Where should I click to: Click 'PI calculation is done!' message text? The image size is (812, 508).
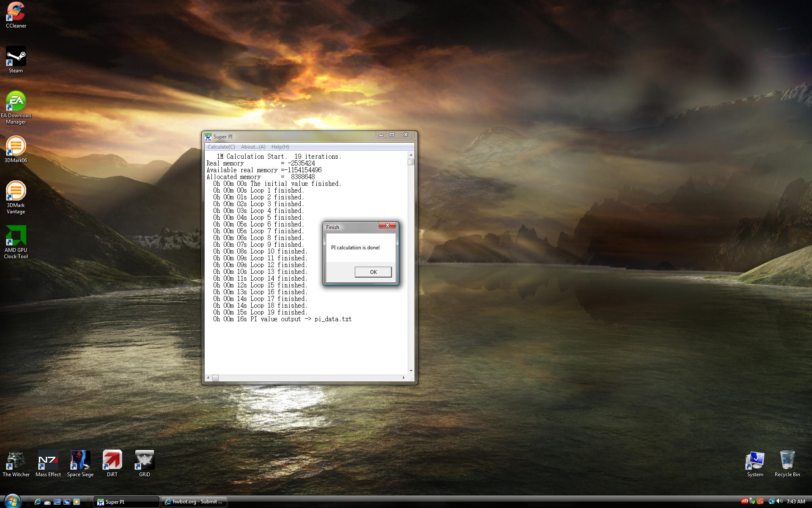355,248
